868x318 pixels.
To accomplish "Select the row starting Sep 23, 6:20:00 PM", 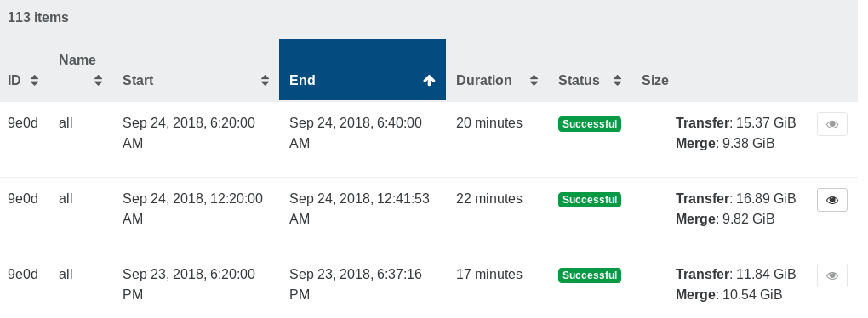I will [x=429, y=286].
